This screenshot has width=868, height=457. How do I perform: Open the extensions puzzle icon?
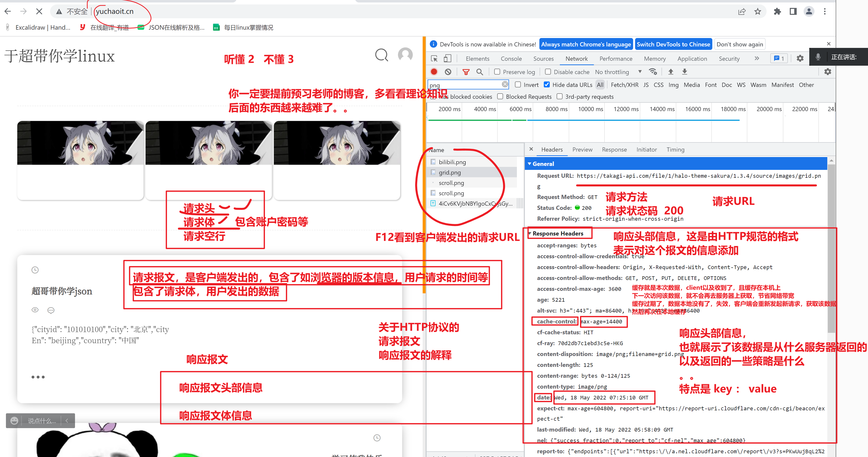777,12
